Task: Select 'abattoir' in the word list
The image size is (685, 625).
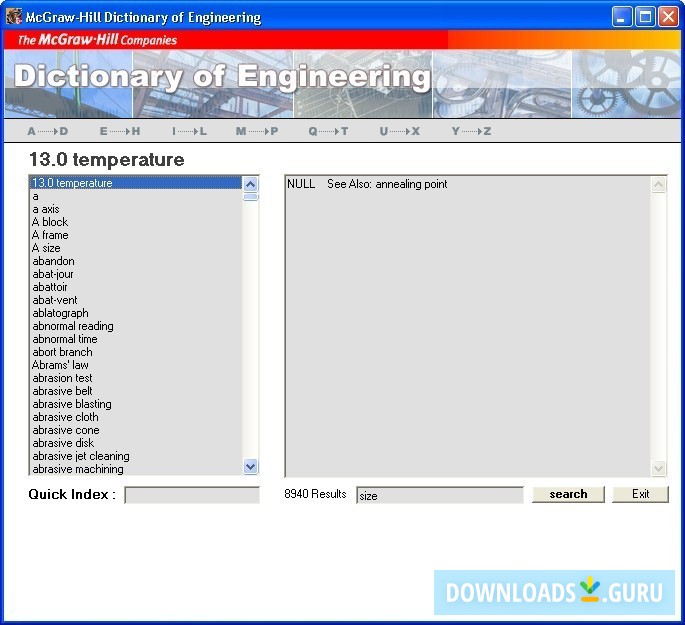Action: point(136,287)
